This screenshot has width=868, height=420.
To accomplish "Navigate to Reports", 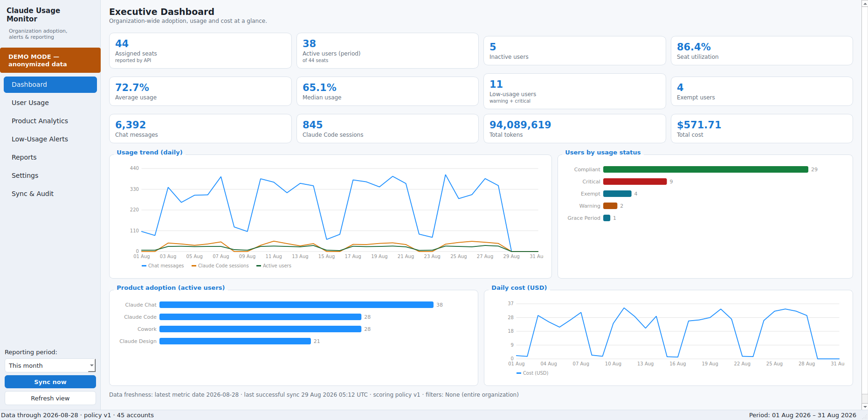I will coord(50,157).
